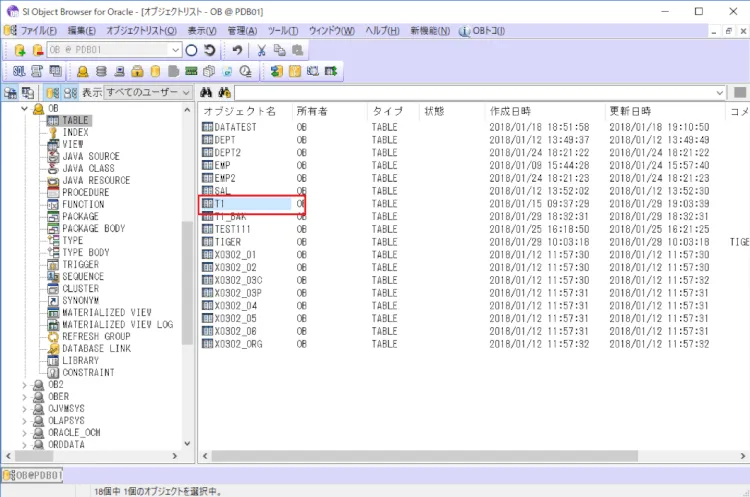Click the table with green arrow export icon

[x=331, y=71]
